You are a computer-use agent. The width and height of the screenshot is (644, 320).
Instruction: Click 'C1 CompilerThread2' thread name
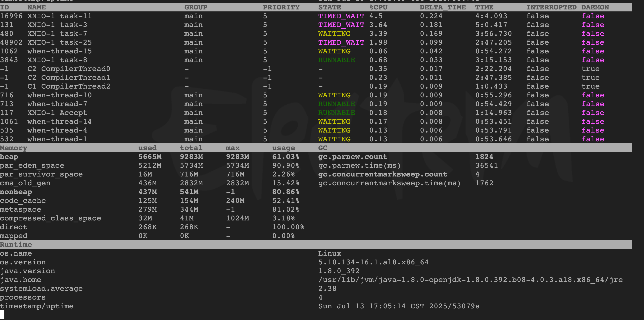pos(69,86)
